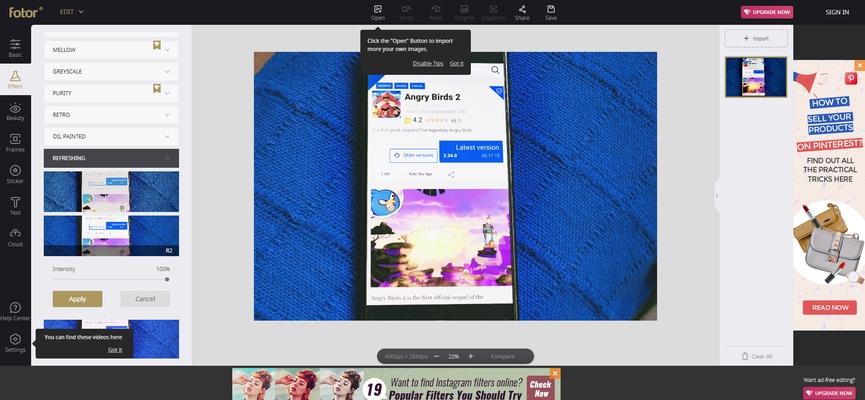Take a Snapshot from toolbar
The width and height of the screenshot is (865, 400).
[x=493, y=13]
